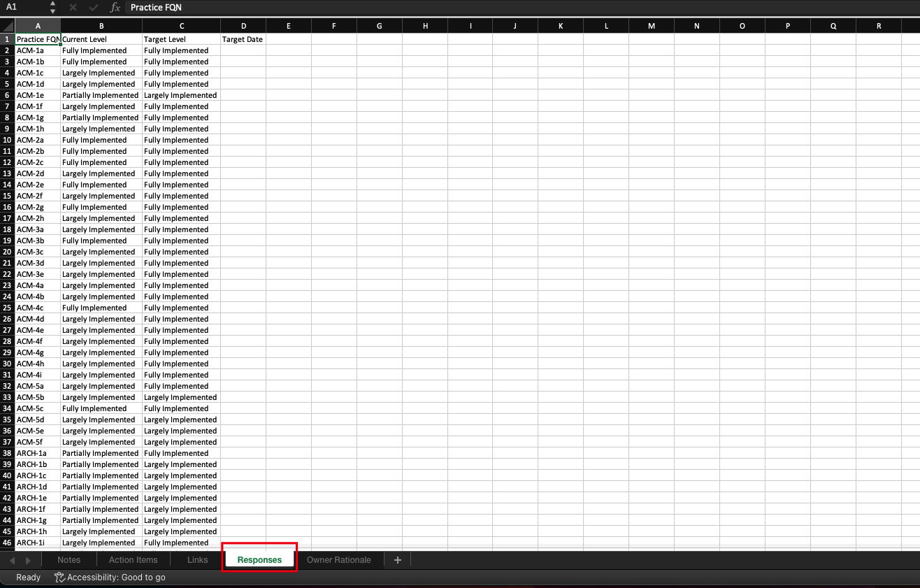Open the Owner Rationale sheet tab
Image resolution: width=920 pixels, height=588 pixels.
(340, 559)
